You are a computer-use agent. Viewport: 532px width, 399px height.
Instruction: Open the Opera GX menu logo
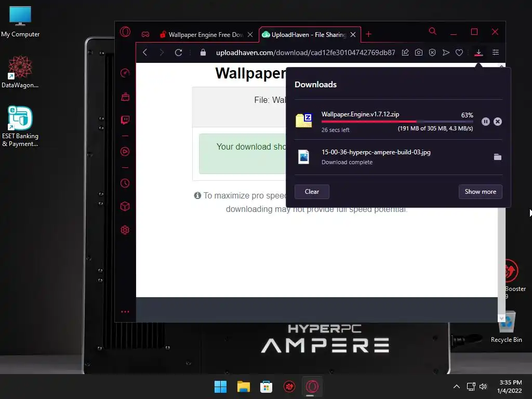(125, 32)
